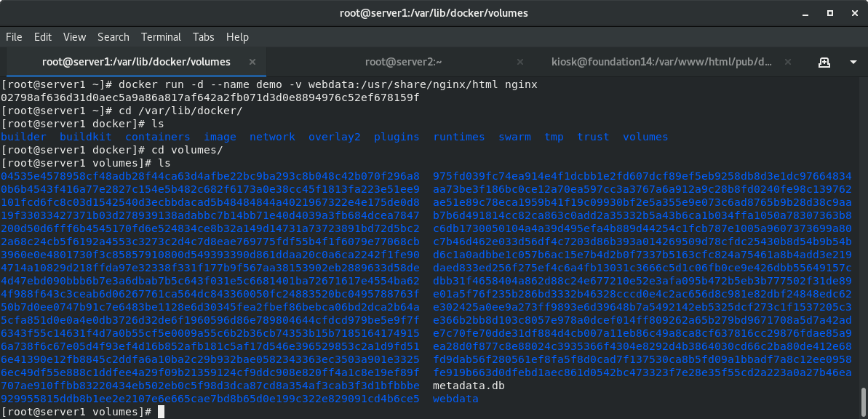The image size is (868, 419).
Task: Click volume hash starting 2a68c24cb5f6
Action: (210, 242)
